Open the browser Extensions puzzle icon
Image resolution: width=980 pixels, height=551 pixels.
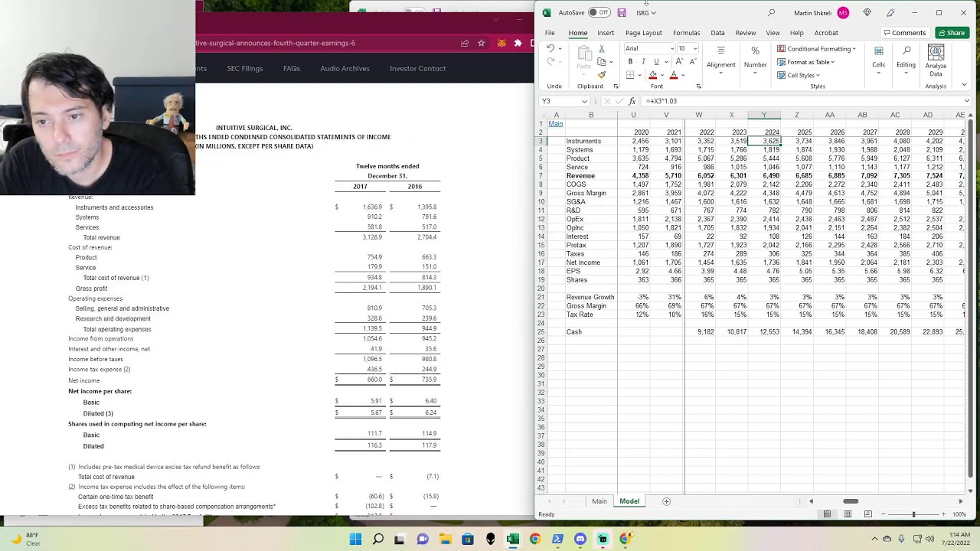[x=518, y=43]
